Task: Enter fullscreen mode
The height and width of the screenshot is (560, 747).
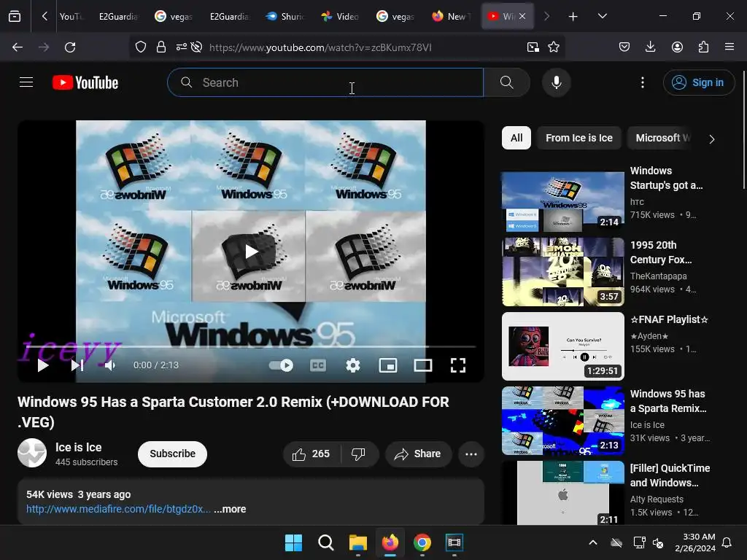Action: 458,365
